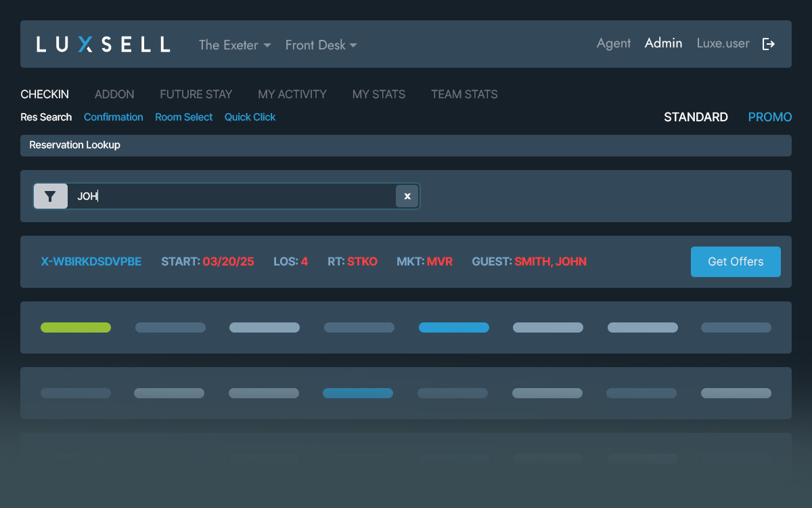Open the Quick Click link
812x508 pixels.
tap(250, 117)
